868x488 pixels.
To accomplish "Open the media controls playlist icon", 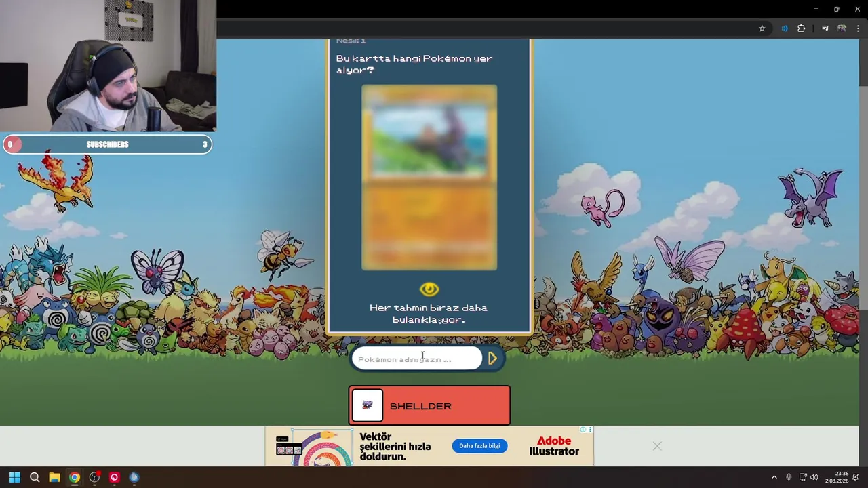I will (x=825, y=28).
